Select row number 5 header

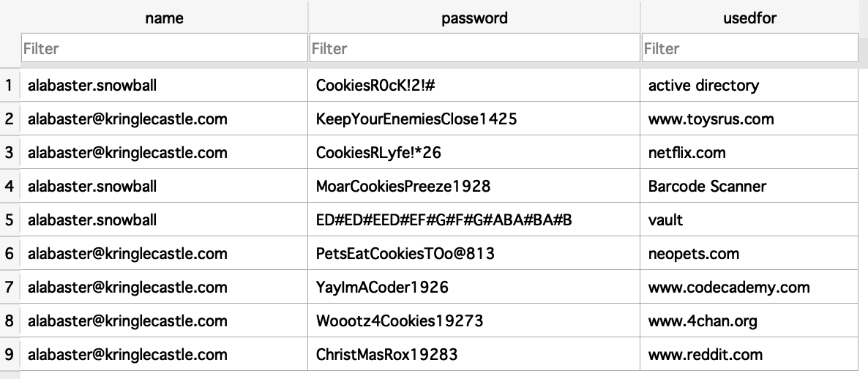point(10,219)
